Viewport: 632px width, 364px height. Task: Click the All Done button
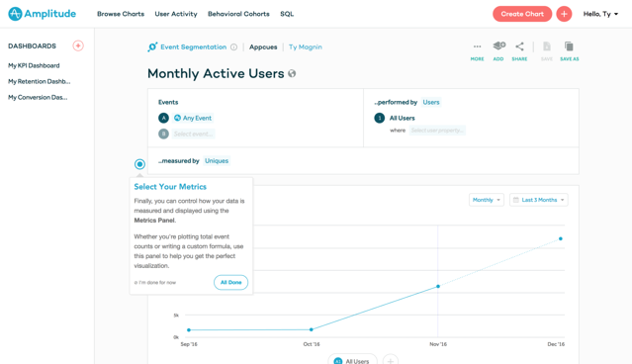coord(231,282)
